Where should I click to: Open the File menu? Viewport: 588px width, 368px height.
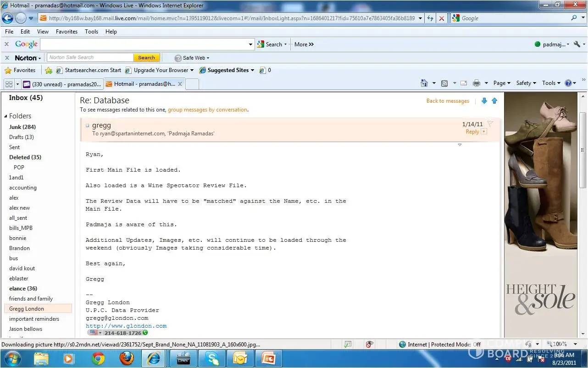(x=9, y=32)
